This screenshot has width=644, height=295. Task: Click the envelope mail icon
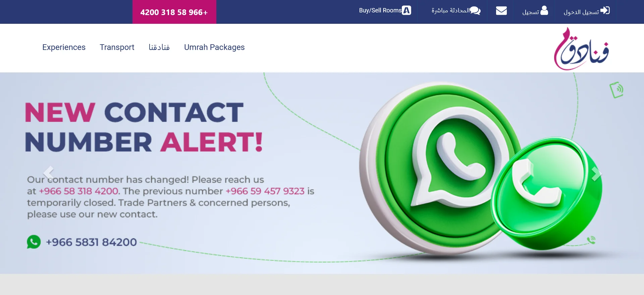pyautogui.click(x=501, y=11)
